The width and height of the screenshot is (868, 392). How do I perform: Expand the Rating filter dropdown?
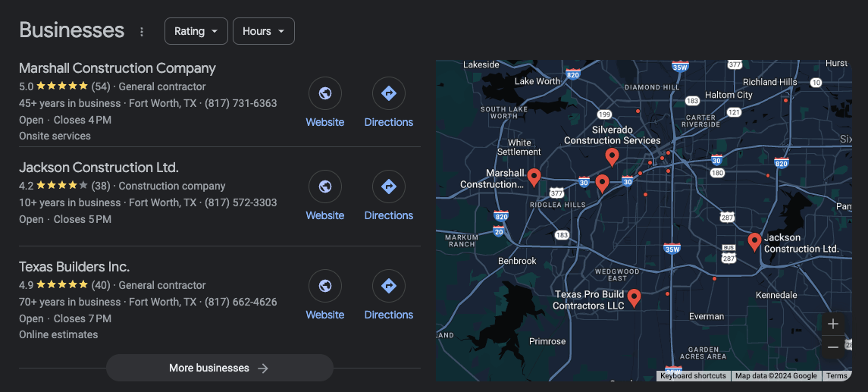pyautogui.click(x=196, y=31)
